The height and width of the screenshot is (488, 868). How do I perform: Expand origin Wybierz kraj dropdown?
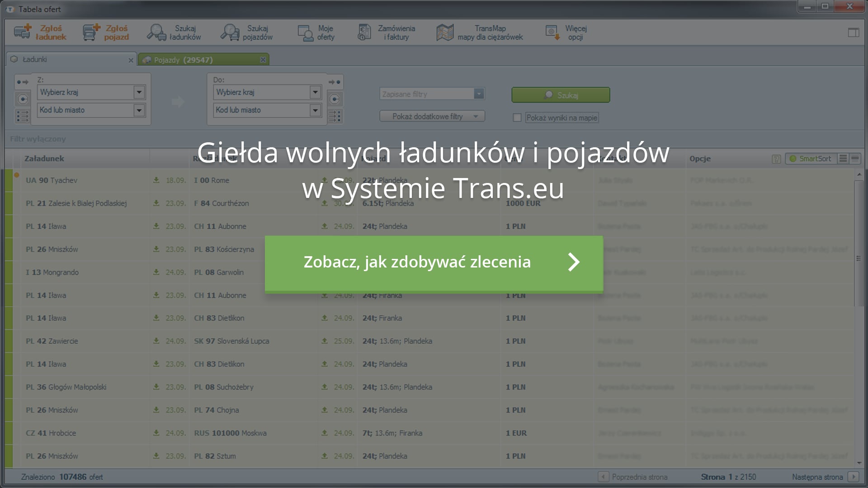139,92
